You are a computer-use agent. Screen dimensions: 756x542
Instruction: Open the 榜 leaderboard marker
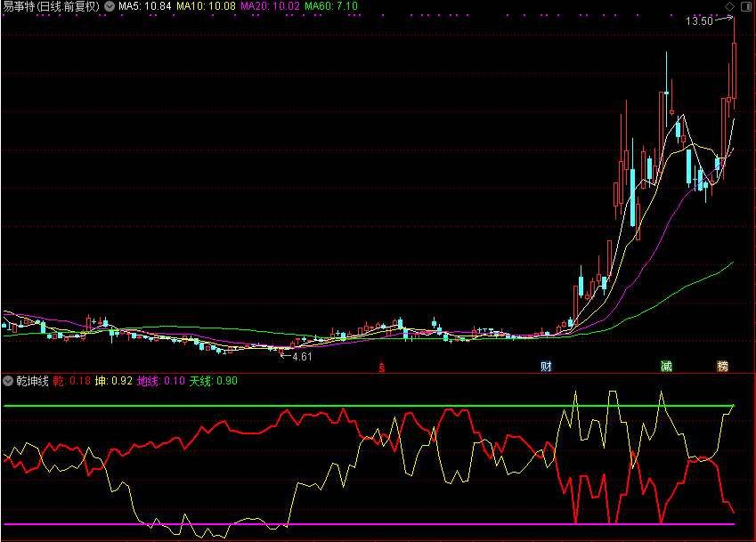click(722, 367)
